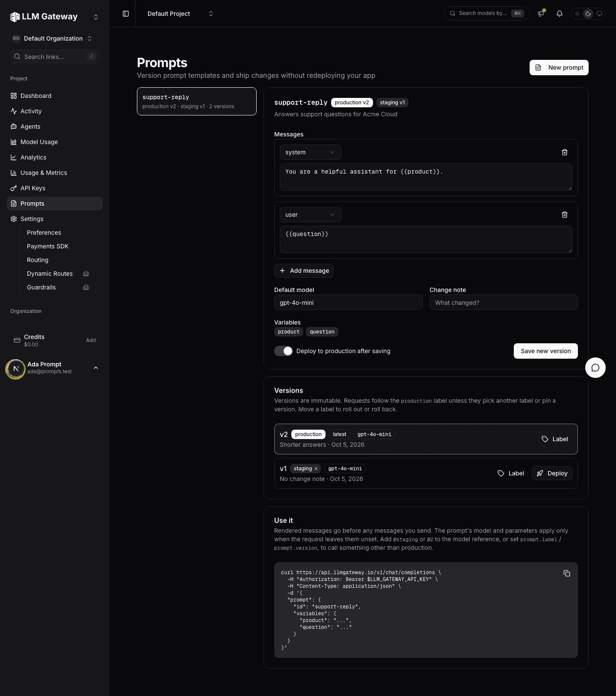Navigate to Agents
Viewport: 616px width, 696px height.
[x=55, y=127]
